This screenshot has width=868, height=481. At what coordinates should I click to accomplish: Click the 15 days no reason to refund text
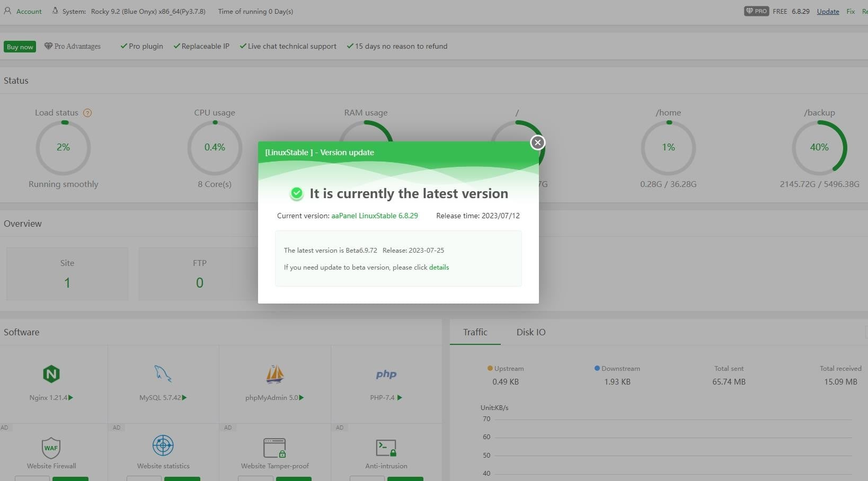[x=401, y=47]
